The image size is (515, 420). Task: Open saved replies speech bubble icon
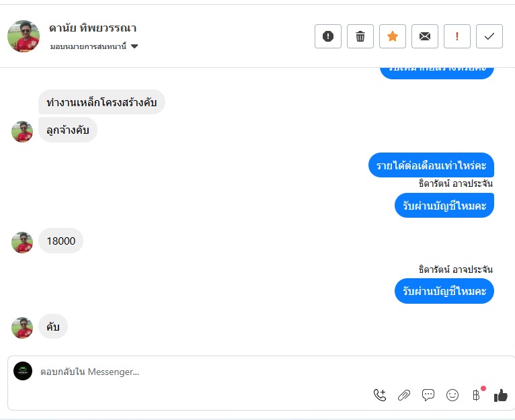click(x=428, y=395)
